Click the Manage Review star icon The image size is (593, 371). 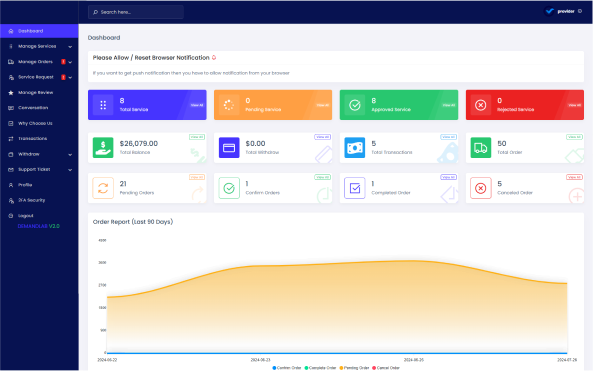pos(11,93)
